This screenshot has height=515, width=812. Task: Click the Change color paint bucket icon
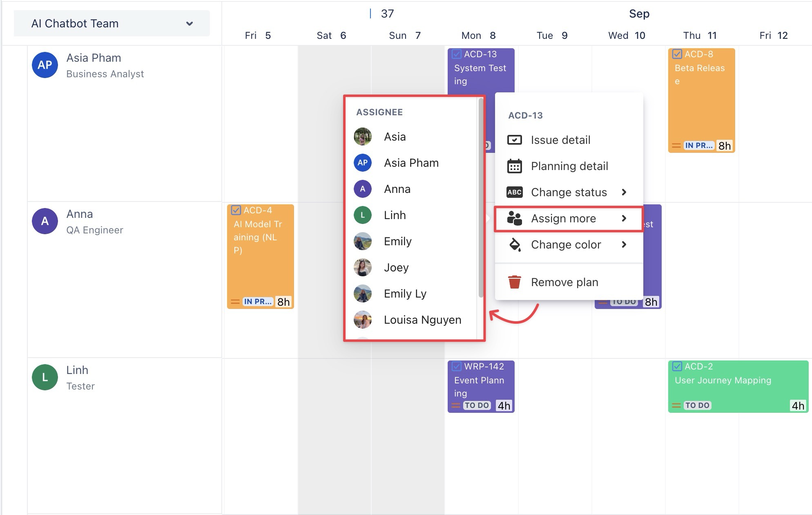pos(514,244)
